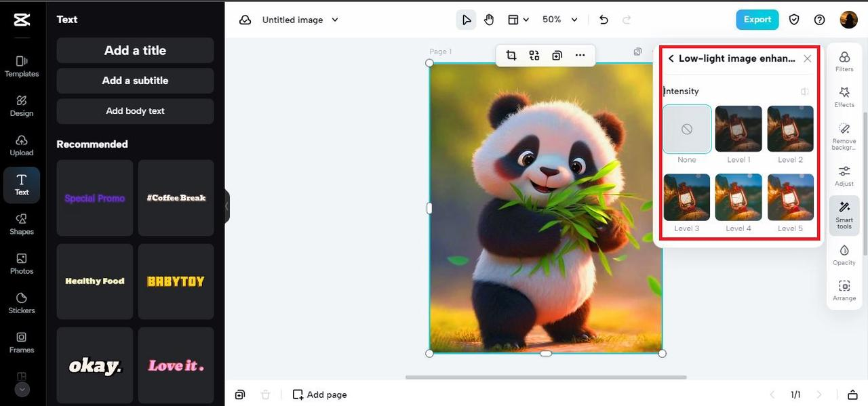Open the 50% zoom dropdown
The height and width of the screenshot is (406, 868).
click(560, 20)
